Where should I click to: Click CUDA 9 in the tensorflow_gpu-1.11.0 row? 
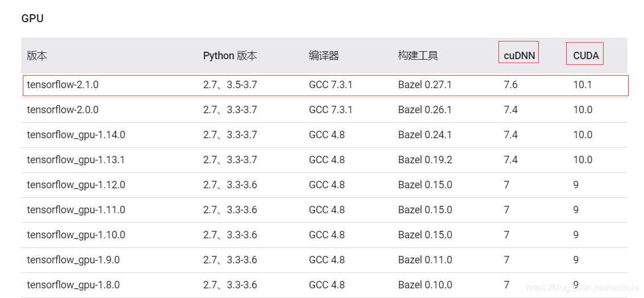[x=576, y=210]
